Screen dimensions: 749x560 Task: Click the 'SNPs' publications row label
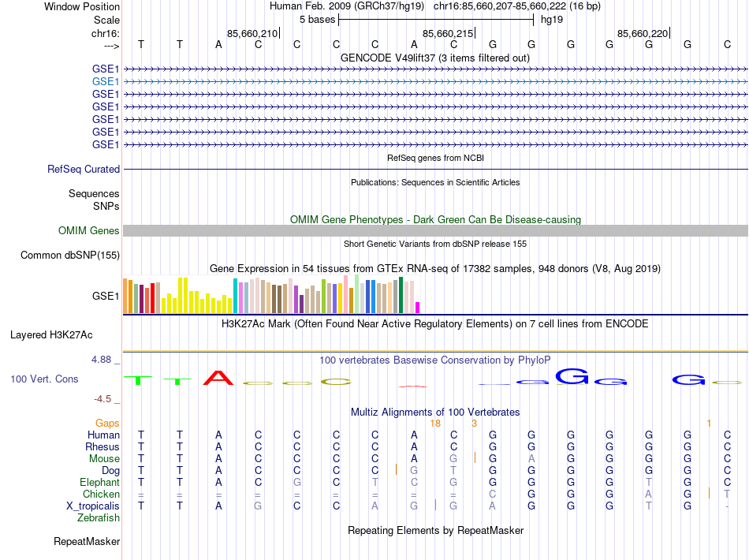pyautogui.click(x=106, y=206)
